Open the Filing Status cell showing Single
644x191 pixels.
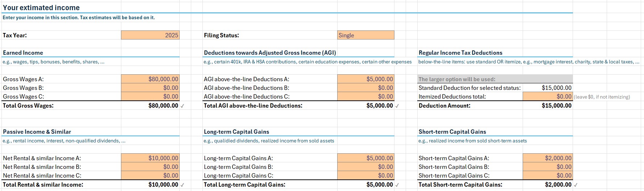[x=365, y=35]
